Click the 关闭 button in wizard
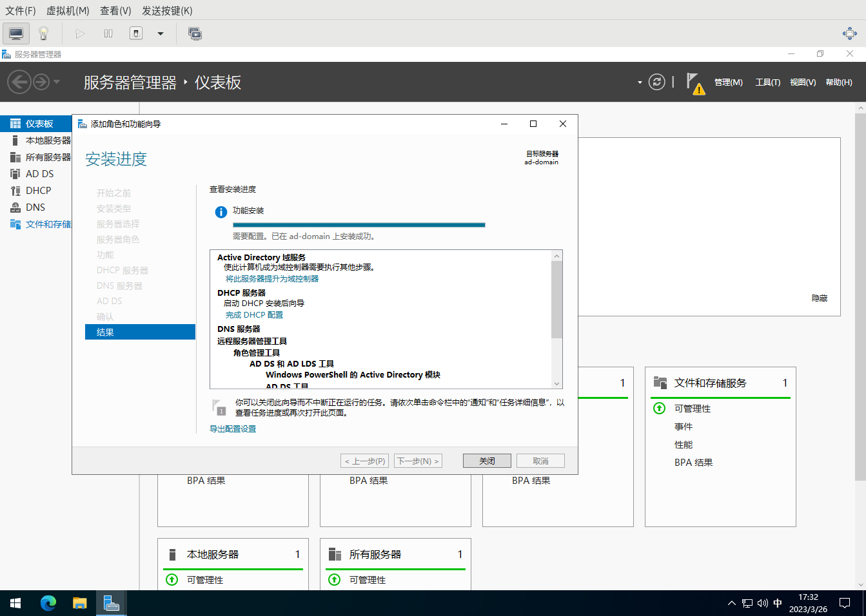This screenshot has width=866, height=616. 487,461
